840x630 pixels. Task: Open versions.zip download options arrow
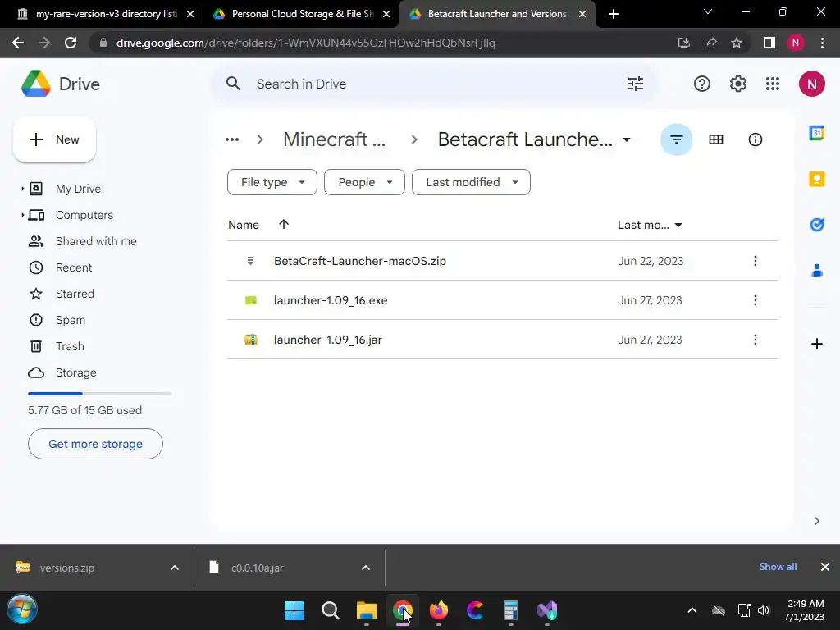coord(175,568)
